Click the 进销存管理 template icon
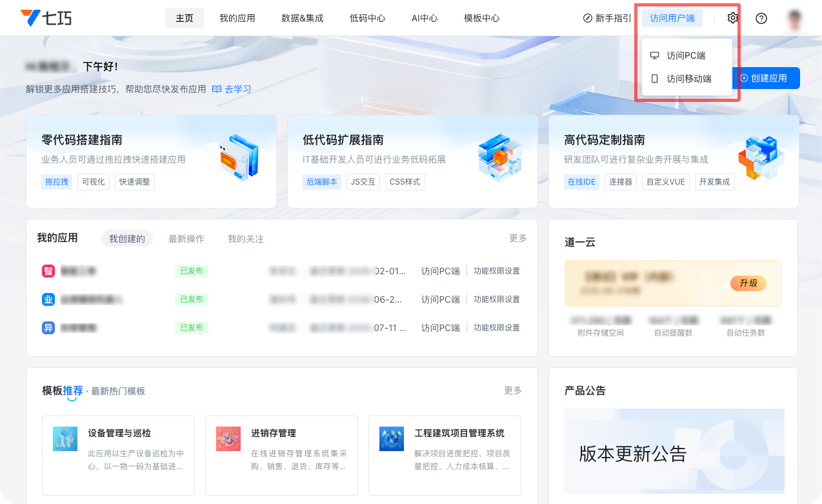 tap(228, 439)
